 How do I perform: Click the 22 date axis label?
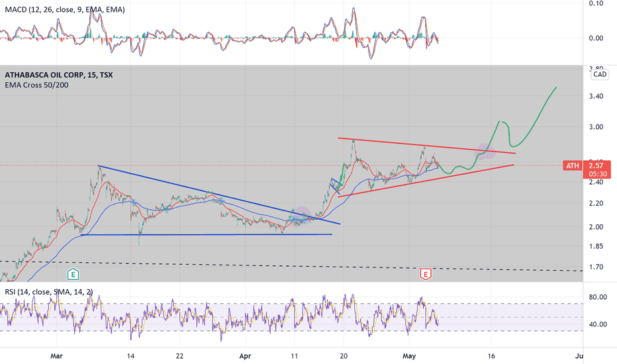[179, 356]
